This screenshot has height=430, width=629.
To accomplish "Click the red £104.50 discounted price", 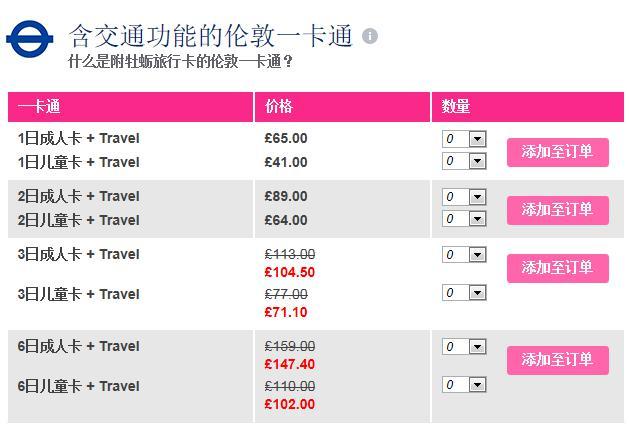I will (x=290, y=272).
